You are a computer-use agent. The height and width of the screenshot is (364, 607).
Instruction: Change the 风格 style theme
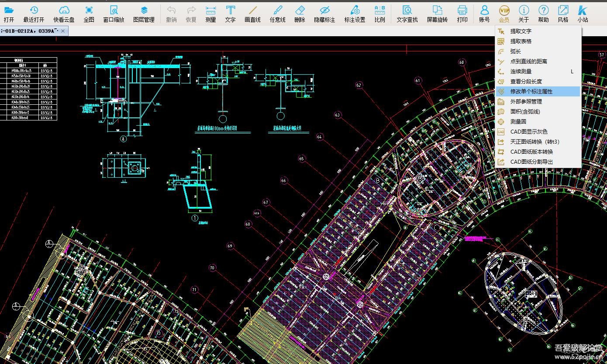point(563,14)
